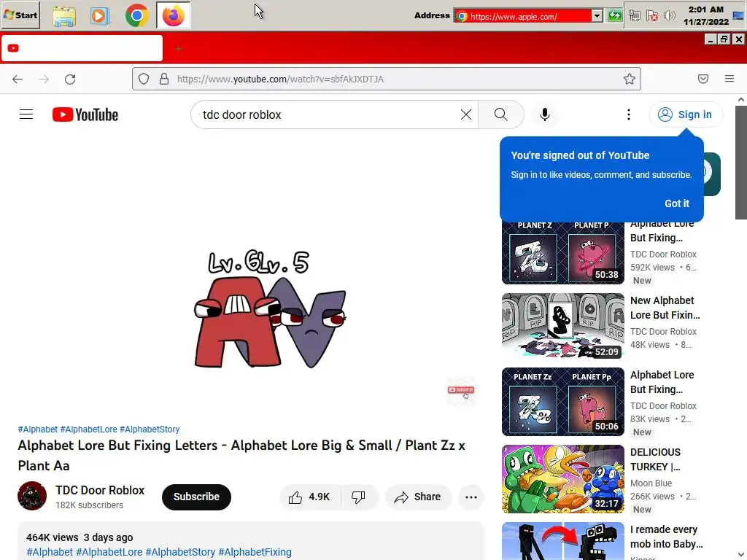Open File Explorer from the taskbar

tap(64, 16)
